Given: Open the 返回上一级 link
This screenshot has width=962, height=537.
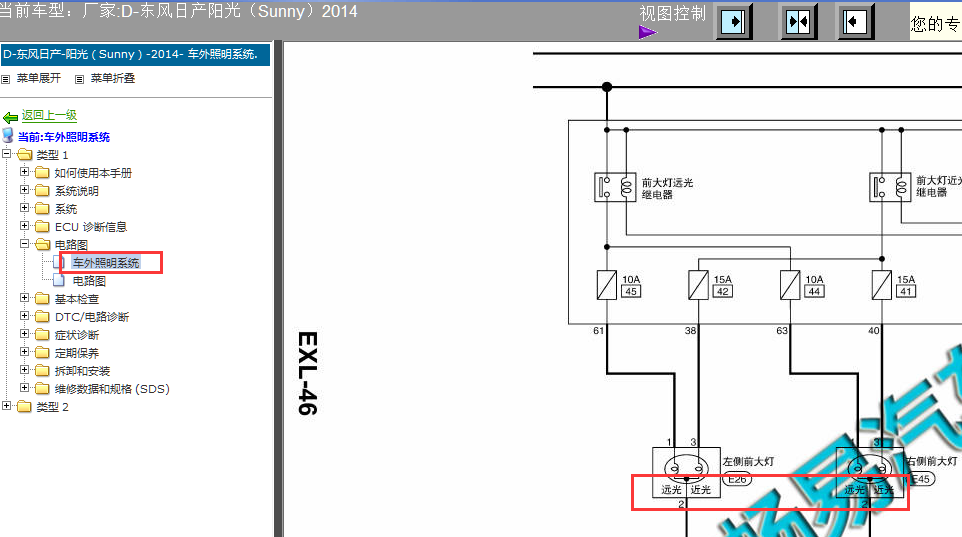Looking at the screenshot, I should (x=49, y=115).
